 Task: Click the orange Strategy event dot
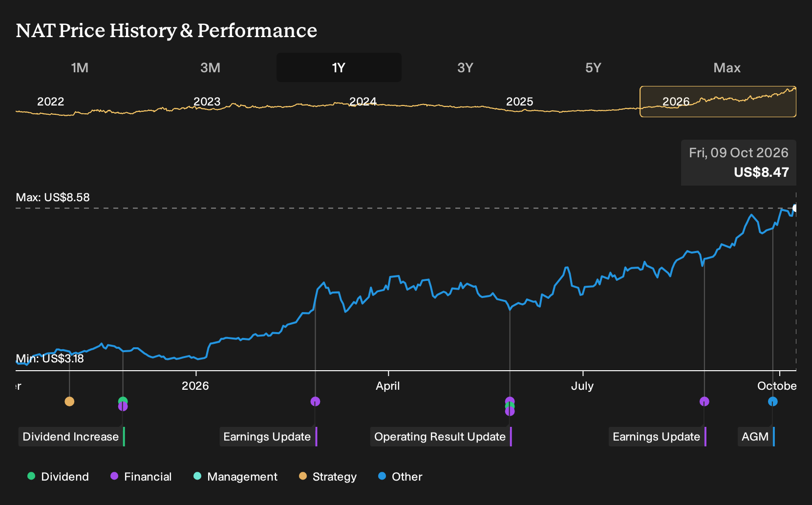pos(69,401)
